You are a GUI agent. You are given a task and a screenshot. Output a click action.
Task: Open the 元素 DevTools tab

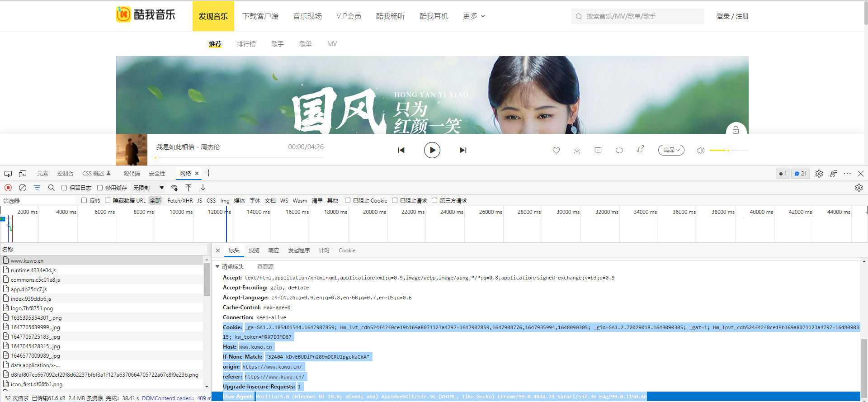(42, 174)
